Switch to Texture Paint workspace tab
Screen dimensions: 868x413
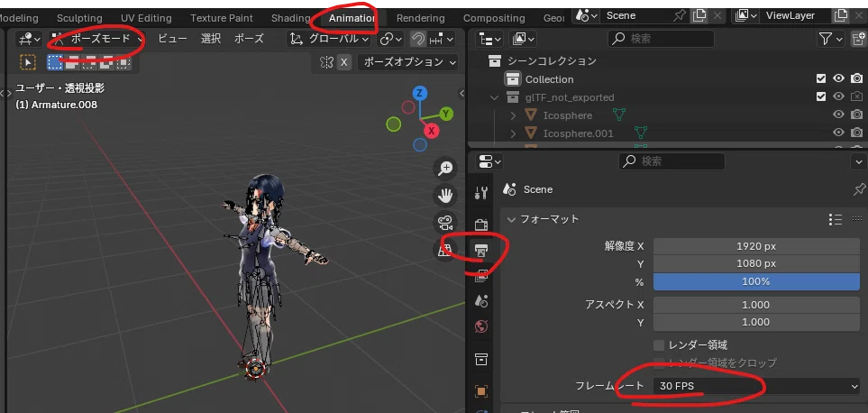click(222, 18)
